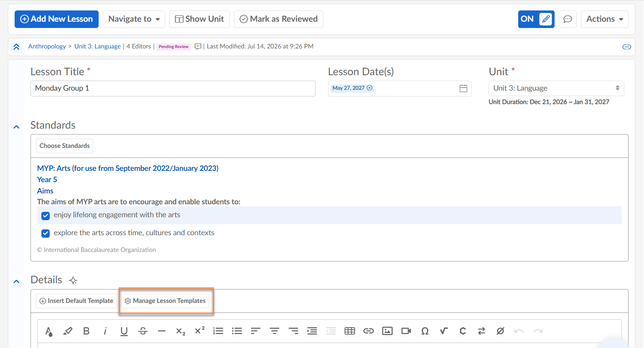
Task: Mark the lesson as Reviewed
Action: click(279, 19)
